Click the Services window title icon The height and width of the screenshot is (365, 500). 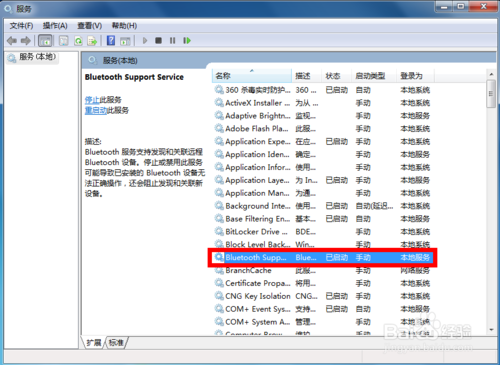pyautogui.click(x=8, y=9)
